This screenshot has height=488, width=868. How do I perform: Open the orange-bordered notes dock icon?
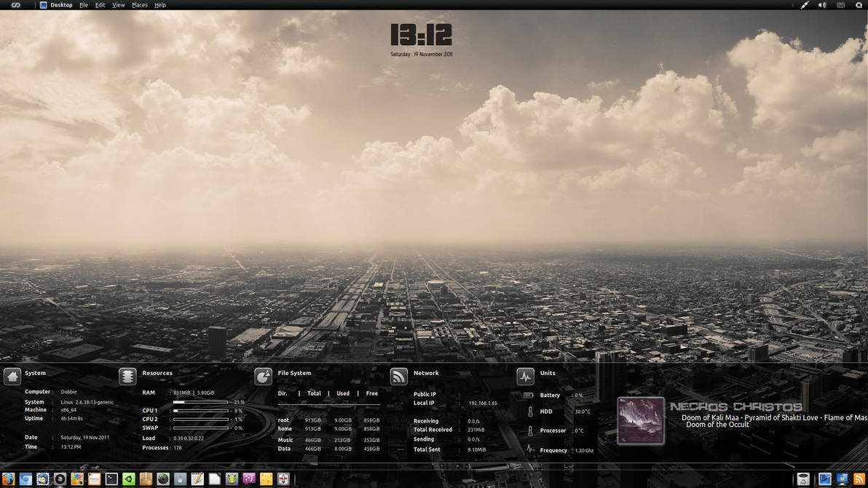click(x=94, y=479)
